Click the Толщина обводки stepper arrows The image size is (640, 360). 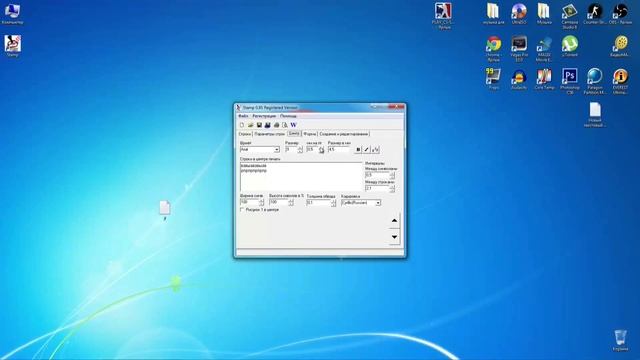333,202
